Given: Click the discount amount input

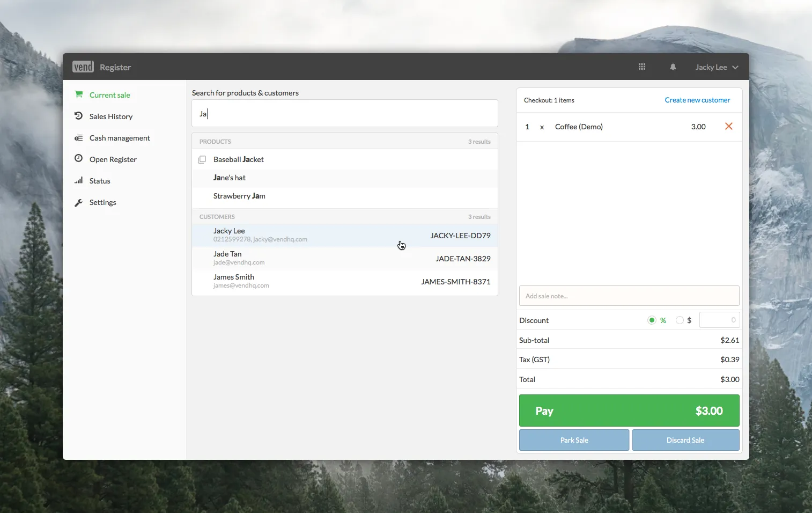Looking at the screenshot, I should 720,320.
